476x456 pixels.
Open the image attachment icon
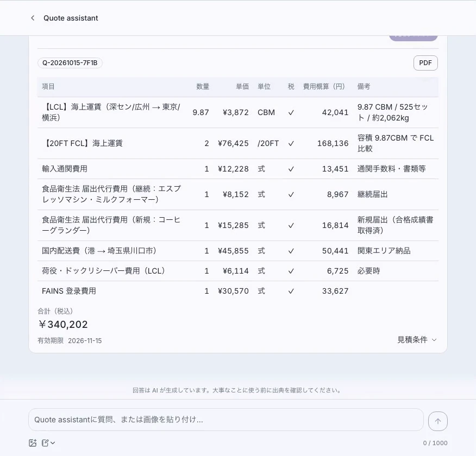[33, 443]
